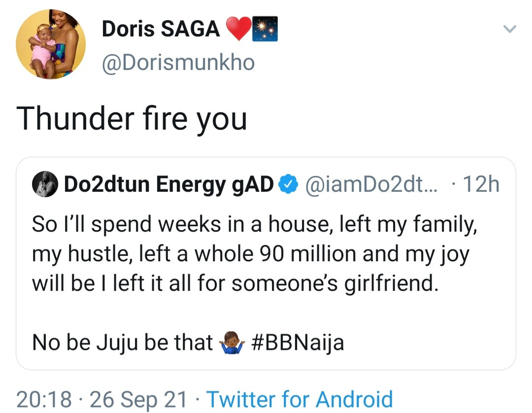
Task: Open the tweet options chevron menu
Action: [510, 30]
